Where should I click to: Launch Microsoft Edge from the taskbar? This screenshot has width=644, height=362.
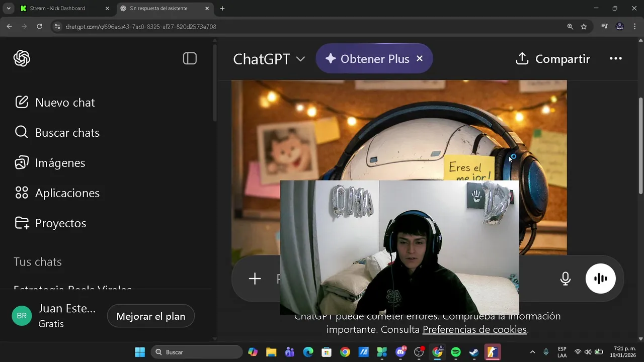[x=308, y=352]
